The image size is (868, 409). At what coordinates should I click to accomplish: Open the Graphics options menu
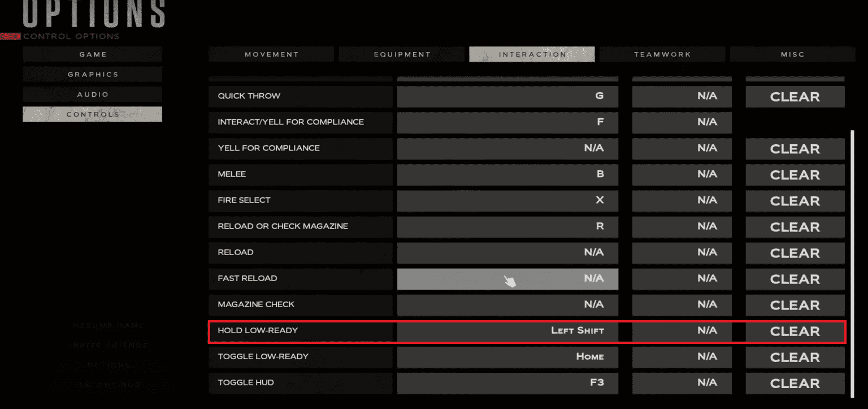tap(93, 74)
